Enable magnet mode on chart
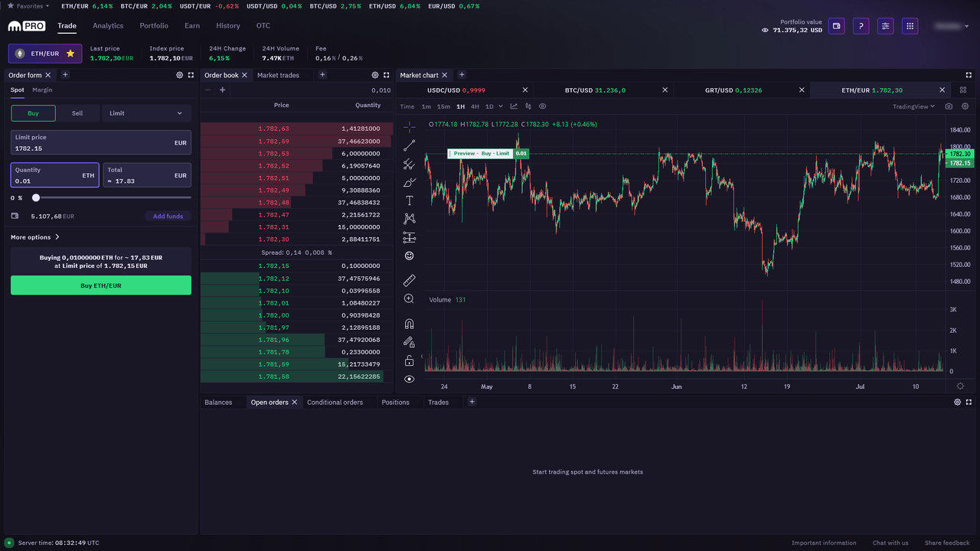The height and width of the screenshot is (551, 980). tap(409, 324)
